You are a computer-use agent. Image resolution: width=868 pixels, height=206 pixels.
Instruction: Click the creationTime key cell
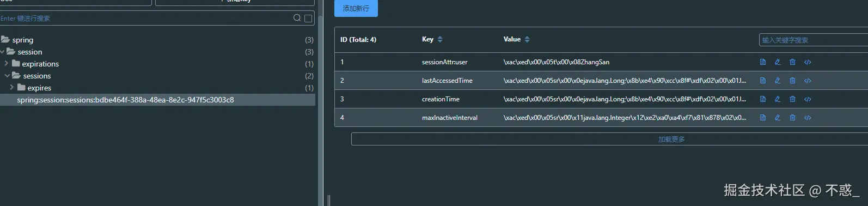click(x=441, y=99)
